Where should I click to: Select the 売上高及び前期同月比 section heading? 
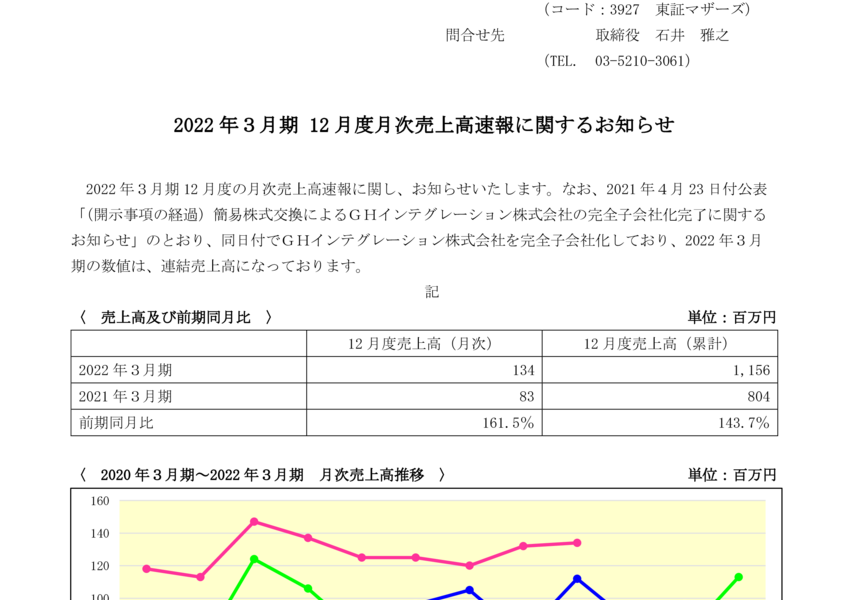175,317
